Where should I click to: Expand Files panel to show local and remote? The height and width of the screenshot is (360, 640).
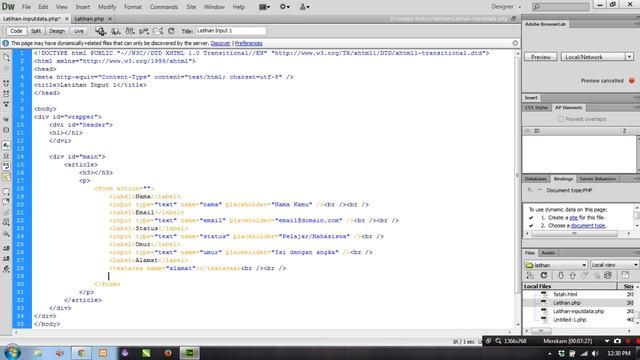click(x=625, y=276)
